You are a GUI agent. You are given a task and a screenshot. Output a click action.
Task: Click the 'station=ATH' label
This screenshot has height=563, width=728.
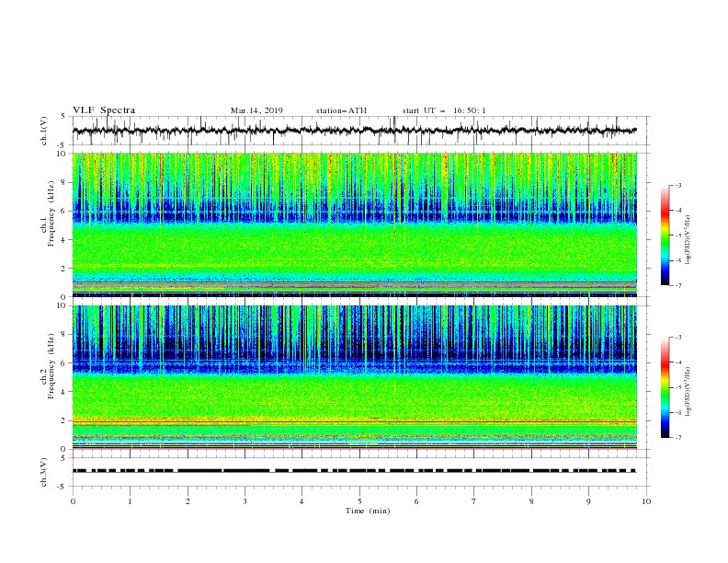[x=341, y=110]
